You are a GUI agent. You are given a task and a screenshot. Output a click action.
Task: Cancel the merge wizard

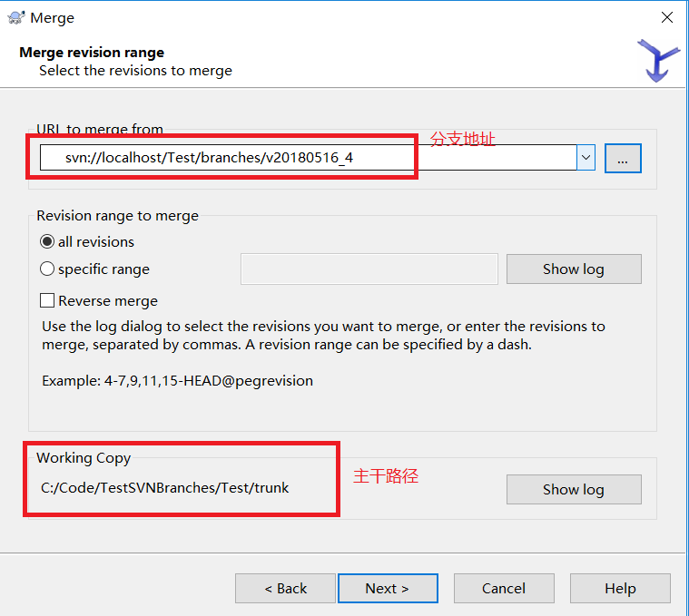[504, 589]
